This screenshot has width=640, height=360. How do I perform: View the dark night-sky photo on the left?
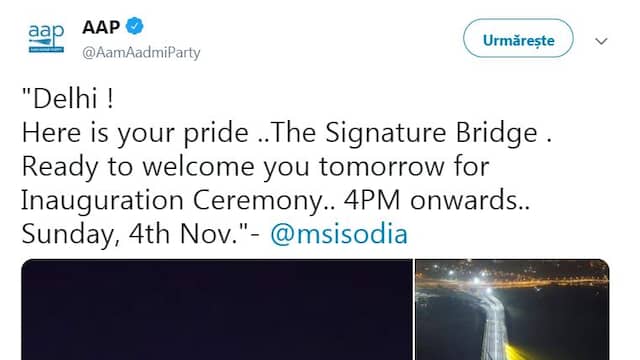(217, 309)
